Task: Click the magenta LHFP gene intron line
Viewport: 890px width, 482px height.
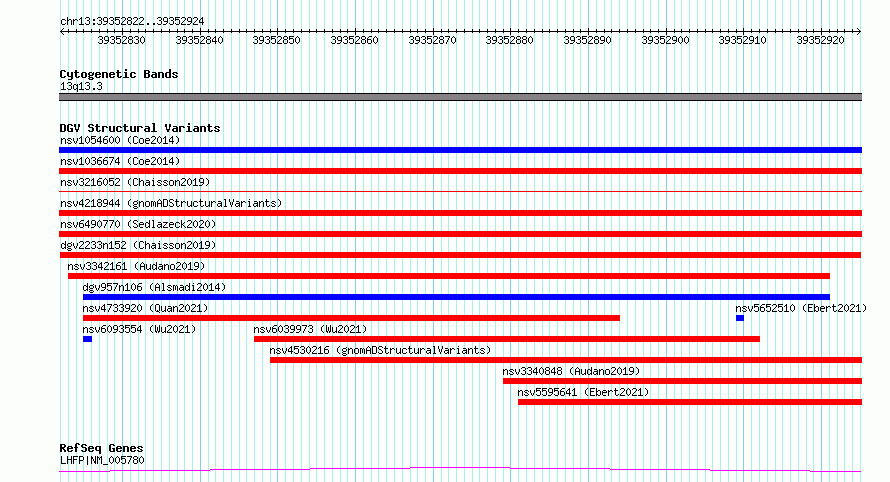Action: [x=460, y=470]
